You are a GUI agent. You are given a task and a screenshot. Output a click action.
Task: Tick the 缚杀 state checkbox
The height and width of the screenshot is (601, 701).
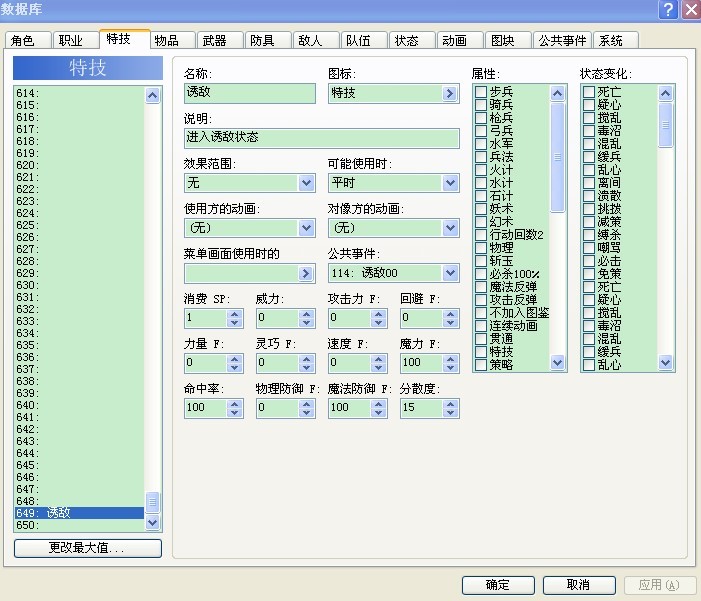tap(589, 235)
